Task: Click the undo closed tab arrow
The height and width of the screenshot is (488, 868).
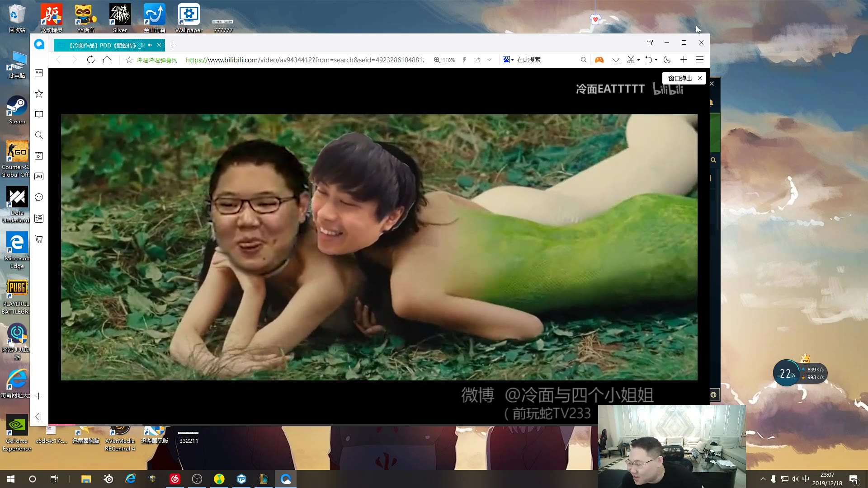Action: click(648, 60)
